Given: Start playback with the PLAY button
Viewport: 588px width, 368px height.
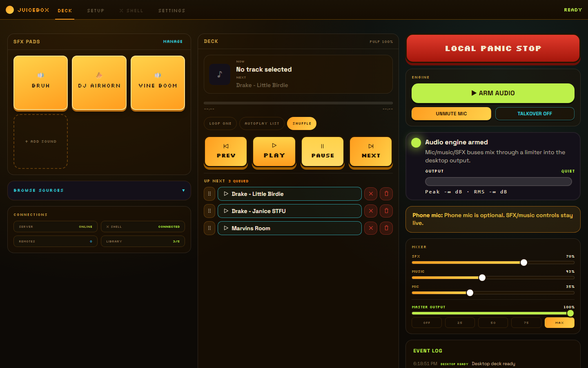Looking at the screenshot, I should click(x=274, y=152).
